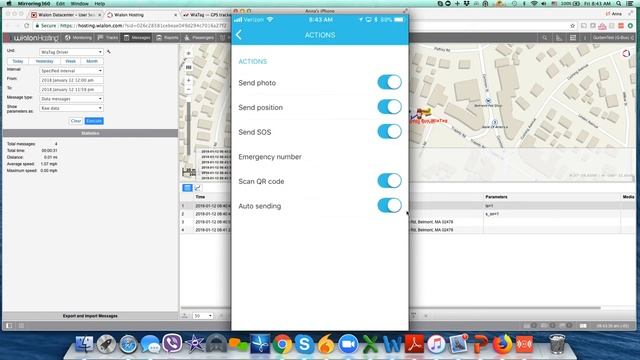Open Export and Import Messages
640x360 pixels.
90,316
